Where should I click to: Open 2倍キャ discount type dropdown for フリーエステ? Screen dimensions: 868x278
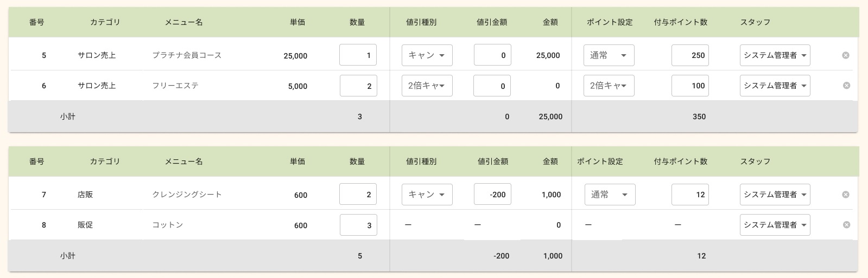[427, 86]
